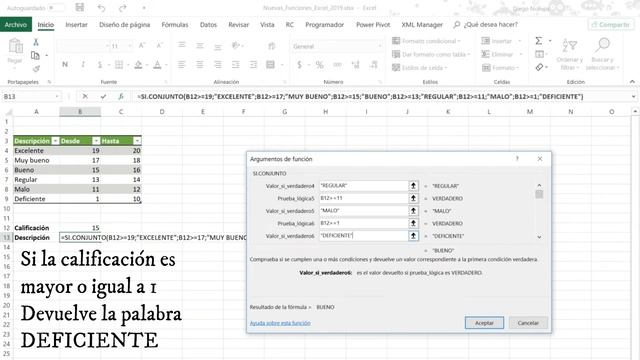Open Ayuda sobre esta función link
The width and height of the screenshot is (640, 360).
[x=280, y=323]
